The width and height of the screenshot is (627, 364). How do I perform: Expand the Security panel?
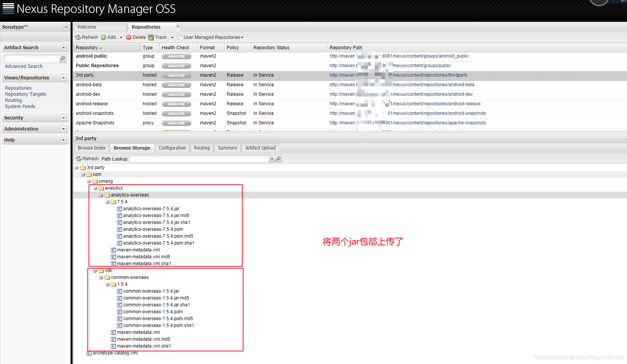pyautogui.click(x=63, y=118)
